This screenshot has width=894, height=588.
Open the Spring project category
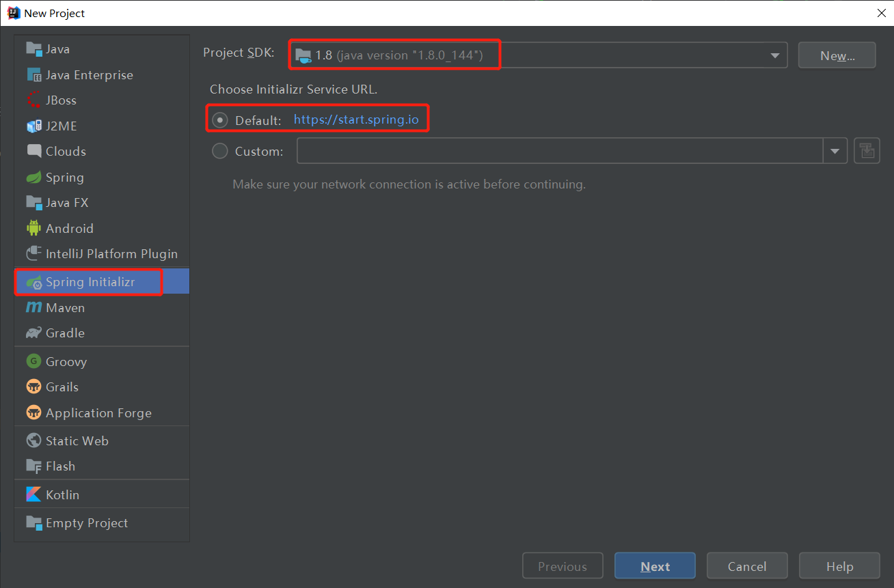point(63,177)
